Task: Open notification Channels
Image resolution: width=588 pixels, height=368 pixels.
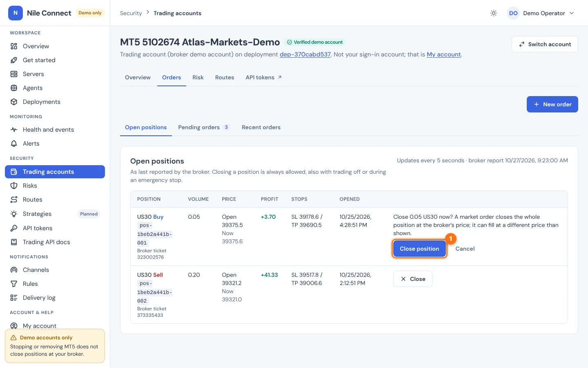Action: 55,270
